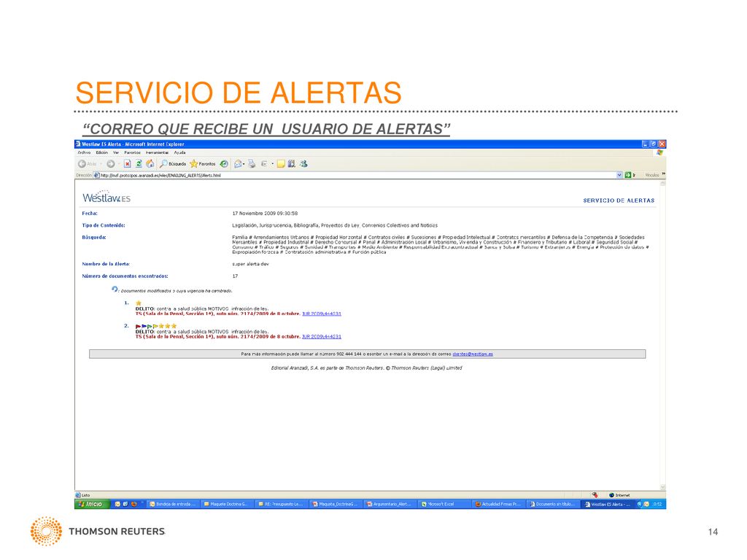Open the Favoritos menu in menu bar
Screen dimensions: 747x560
click(133, 153)
